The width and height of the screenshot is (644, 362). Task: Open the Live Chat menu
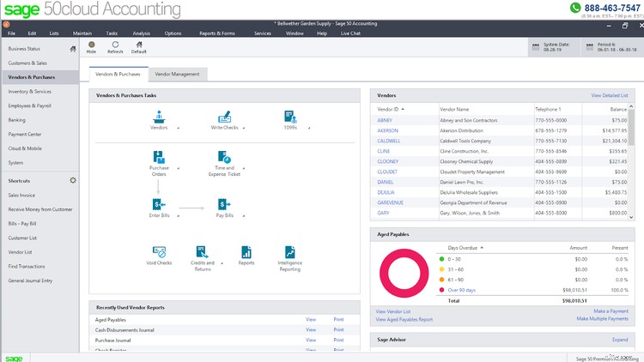pyautogui.click(x=350, y=33)
